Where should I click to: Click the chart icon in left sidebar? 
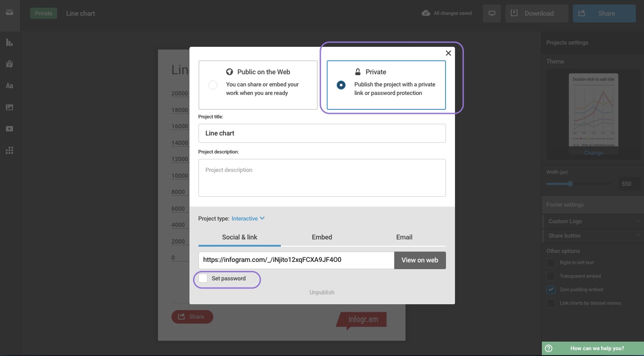point(9,43)
